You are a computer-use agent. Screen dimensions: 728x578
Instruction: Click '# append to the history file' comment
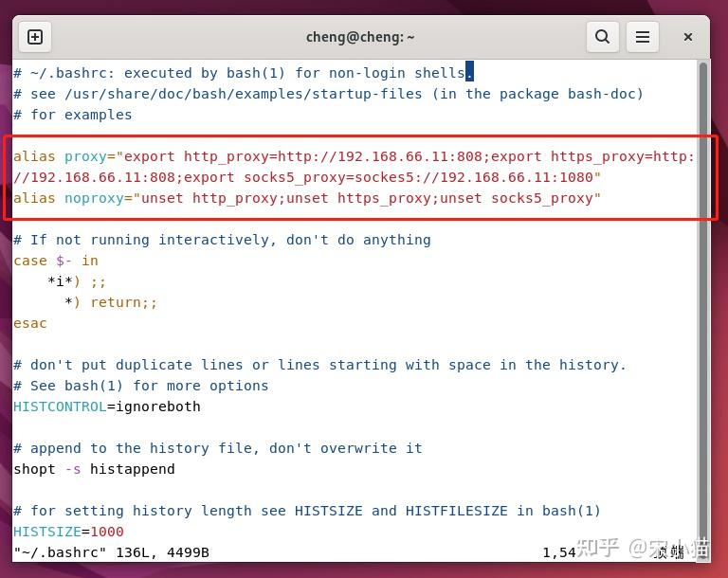(x=218, y=448)
